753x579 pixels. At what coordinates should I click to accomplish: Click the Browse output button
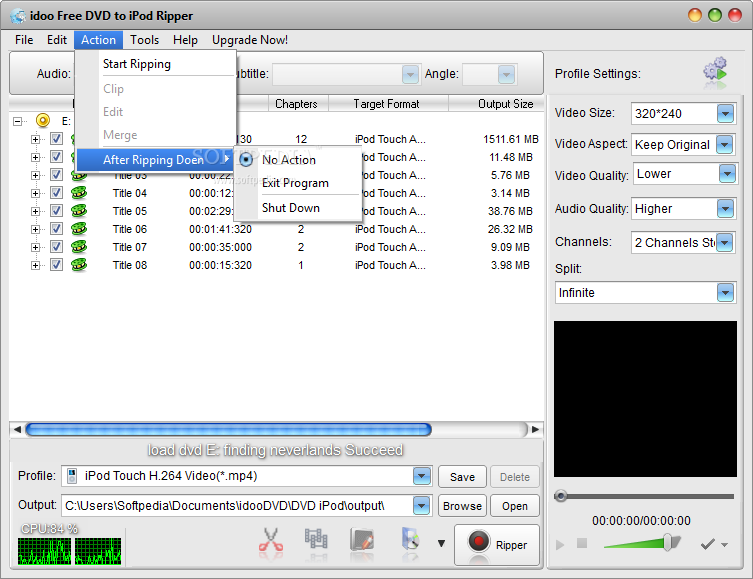tap(462, 506)
